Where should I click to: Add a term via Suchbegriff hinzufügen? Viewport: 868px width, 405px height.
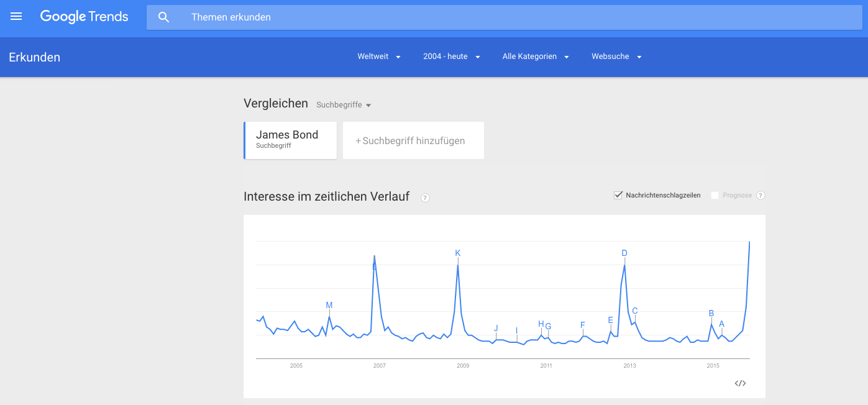413,140
